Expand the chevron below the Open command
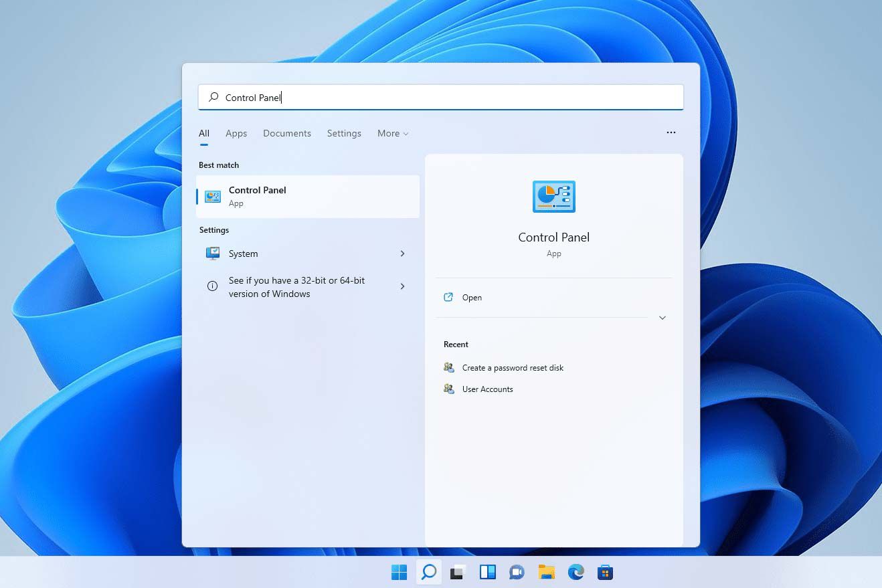882x588 pixels. click(662, 318)
